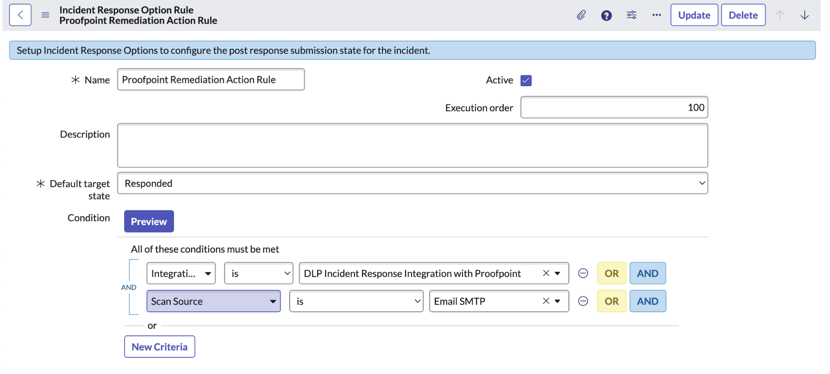Open the Default target state dropdown
Image resolution: width=830 pixels, height=374 pixels.
412,183
